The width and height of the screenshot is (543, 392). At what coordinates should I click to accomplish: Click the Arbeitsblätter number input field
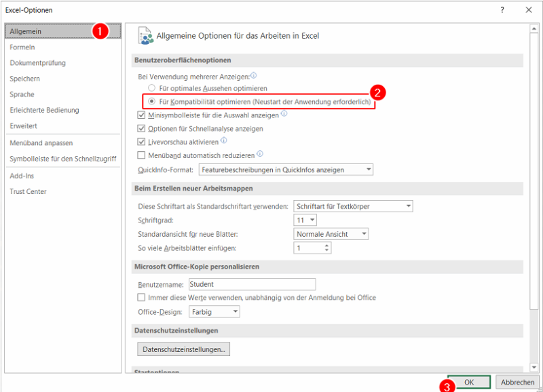coord(309,248)
